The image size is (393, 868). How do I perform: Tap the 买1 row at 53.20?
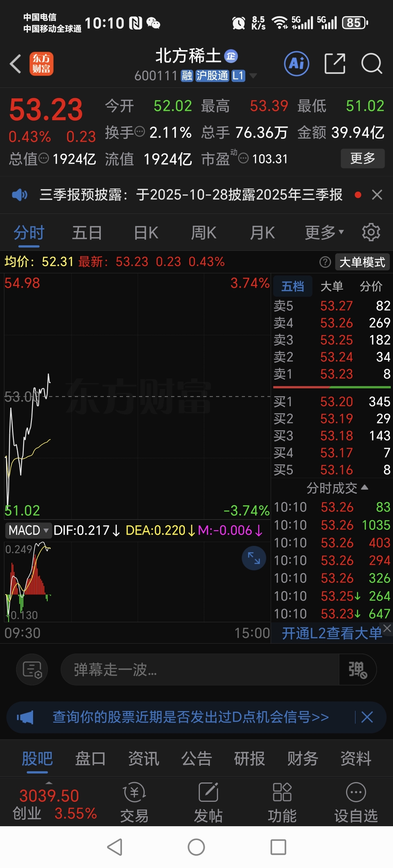tap(332, 402)
